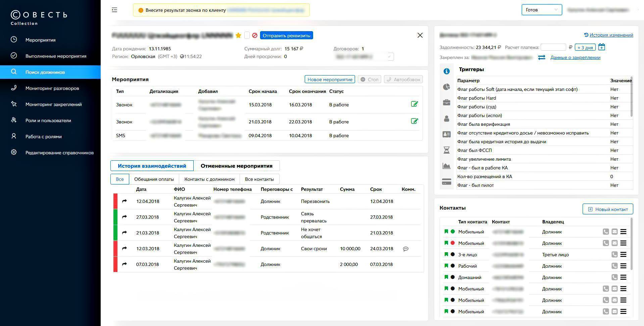Viewport: 644px width, 326px height.
Task: Click green bookmark on Рабочий contact
Action: pyautogui.click(x=446, y=266)
